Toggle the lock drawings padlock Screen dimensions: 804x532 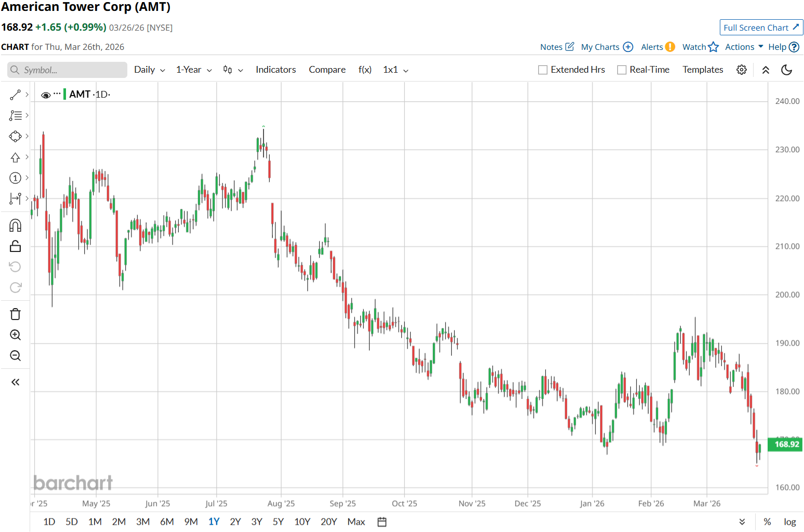pyautogui.click(x=15, y=246)
